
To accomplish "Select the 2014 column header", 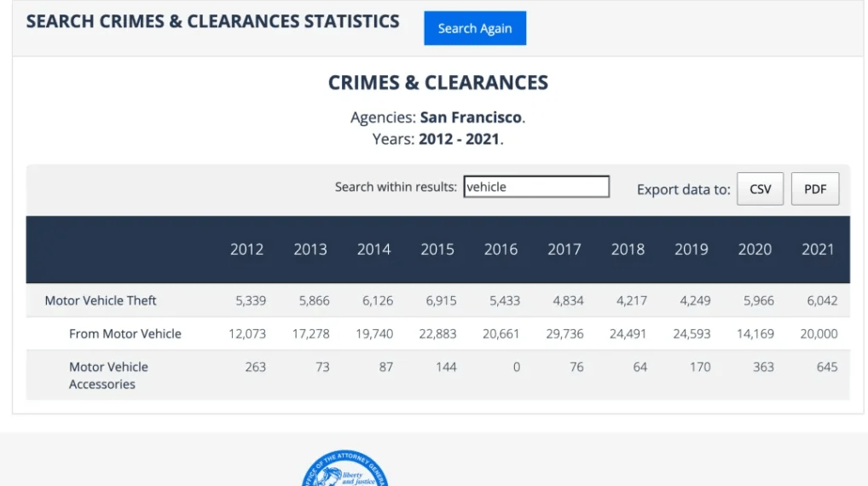I will tap(373, 249).
